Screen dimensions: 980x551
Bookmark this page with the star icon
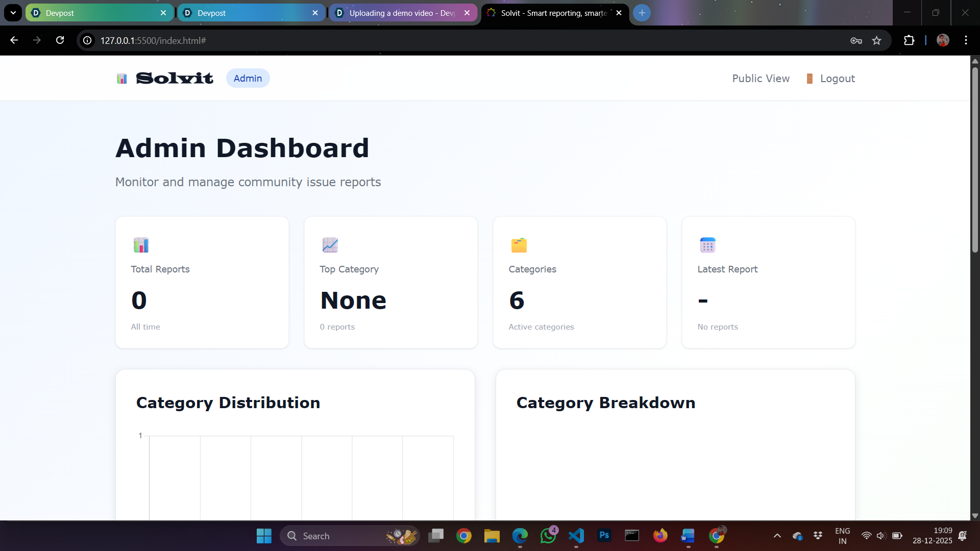[877, 40]
